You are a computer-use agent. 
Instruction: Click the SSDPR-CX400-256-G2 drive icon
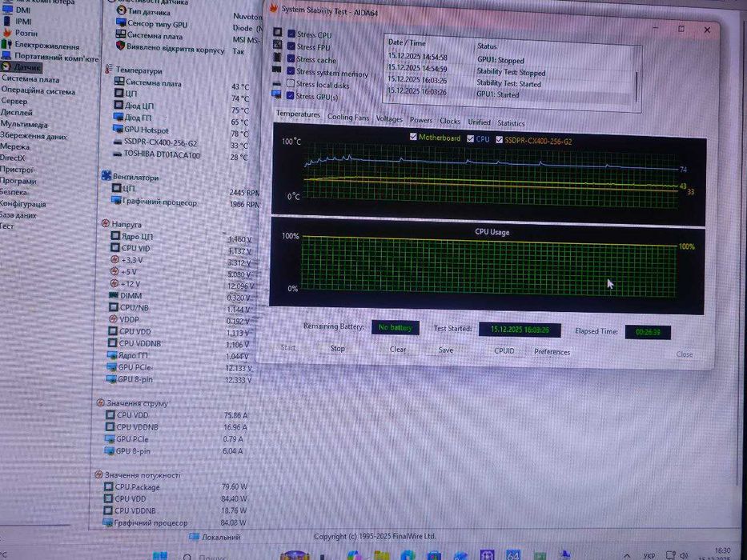(x=118, y=142)
